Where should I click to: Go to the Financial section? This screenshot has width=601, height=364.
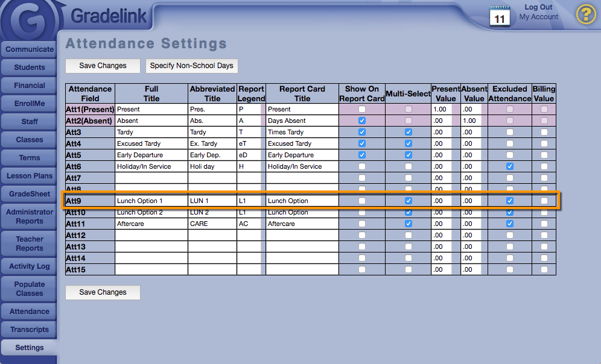pyautogui.click(x=30, y=86)
